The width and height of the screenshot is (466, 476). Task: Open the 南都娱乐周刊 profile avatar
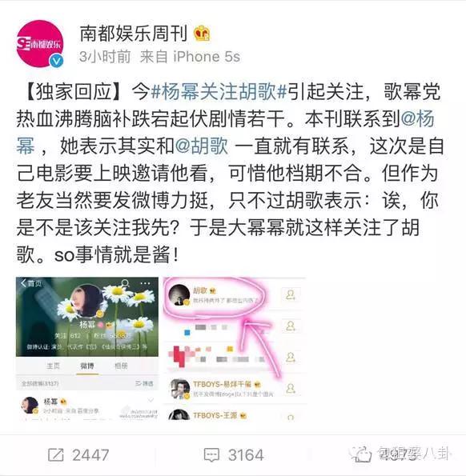coord(40,43)
